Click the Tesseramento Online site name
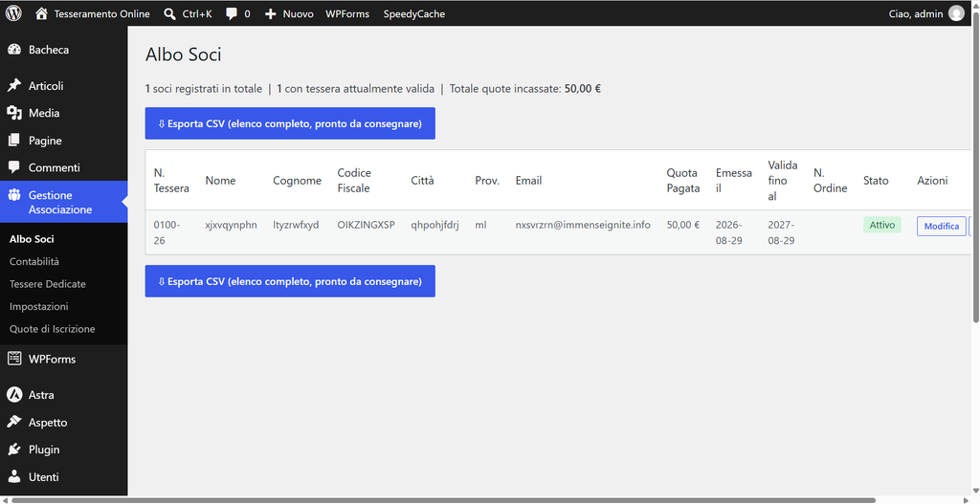Screen dimensions: 980x504 click(101, 13)
